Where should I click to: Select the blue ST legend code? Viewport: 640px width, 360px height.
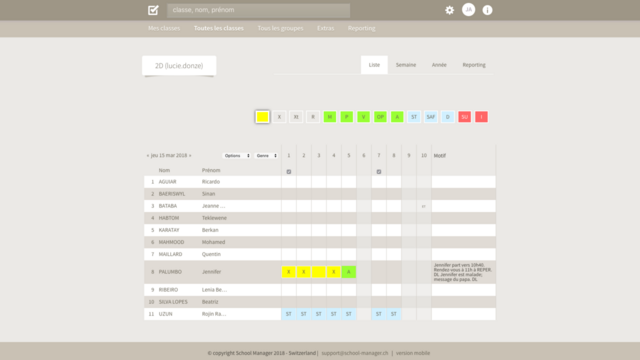coord(414,117)
